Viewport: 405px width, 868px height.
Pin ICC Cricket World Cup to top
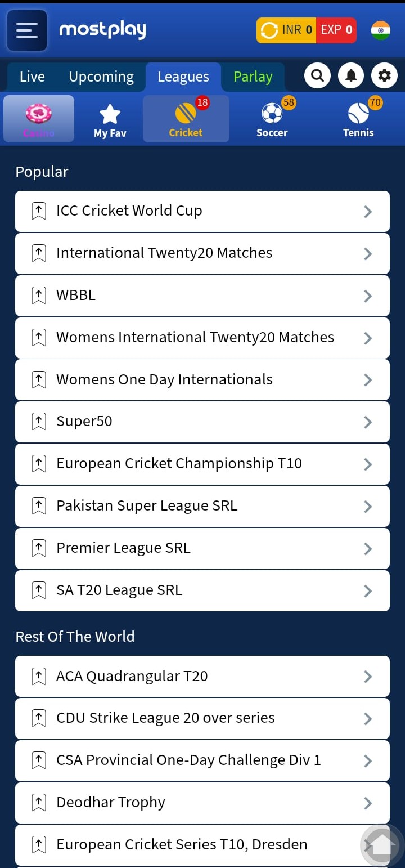tap(39, 211)
